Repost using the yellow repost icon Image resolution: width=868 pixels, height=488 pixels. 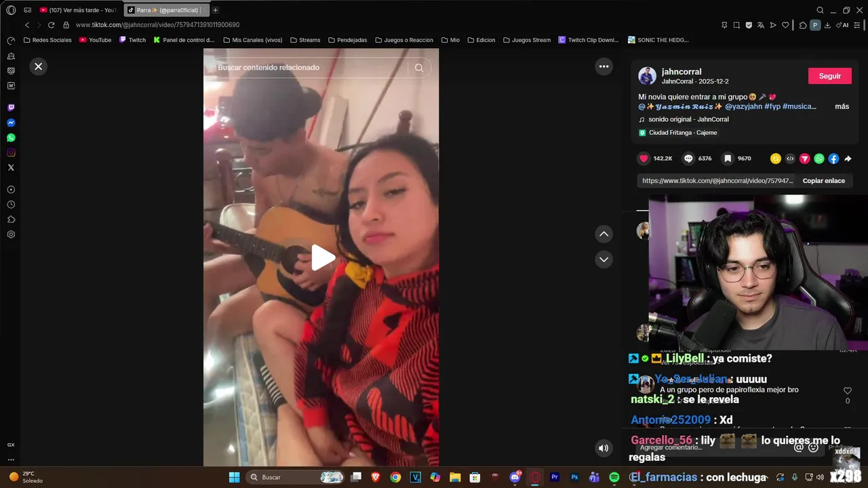776,159
